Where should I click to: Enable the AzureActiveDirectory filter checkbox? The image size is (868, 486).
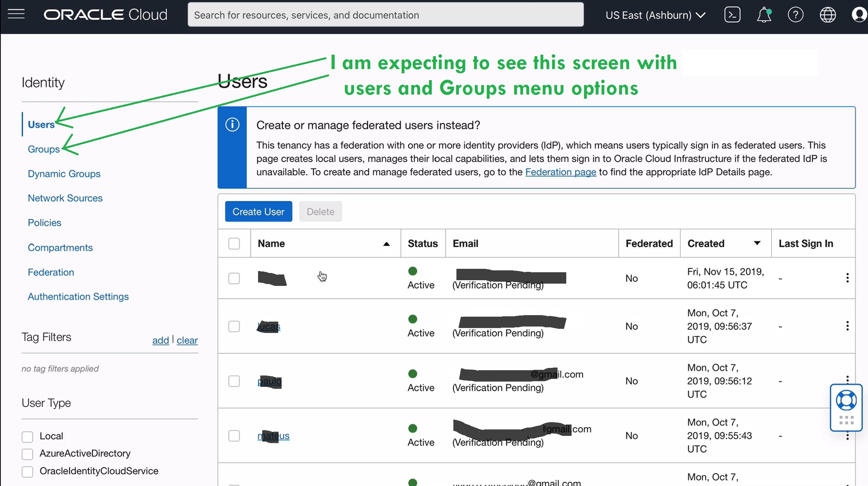(27, 454)
